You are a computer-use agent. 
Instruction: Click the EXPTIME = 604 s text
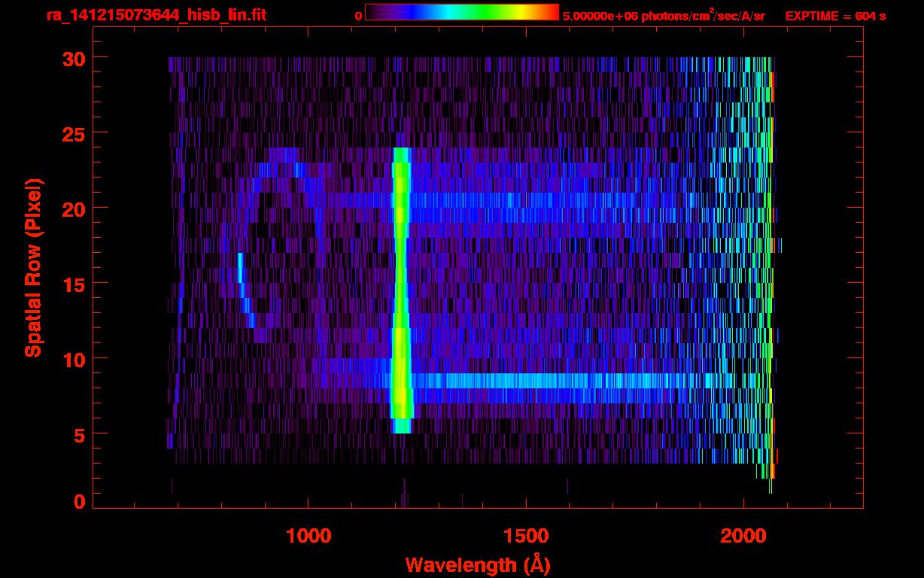point(834,15)
